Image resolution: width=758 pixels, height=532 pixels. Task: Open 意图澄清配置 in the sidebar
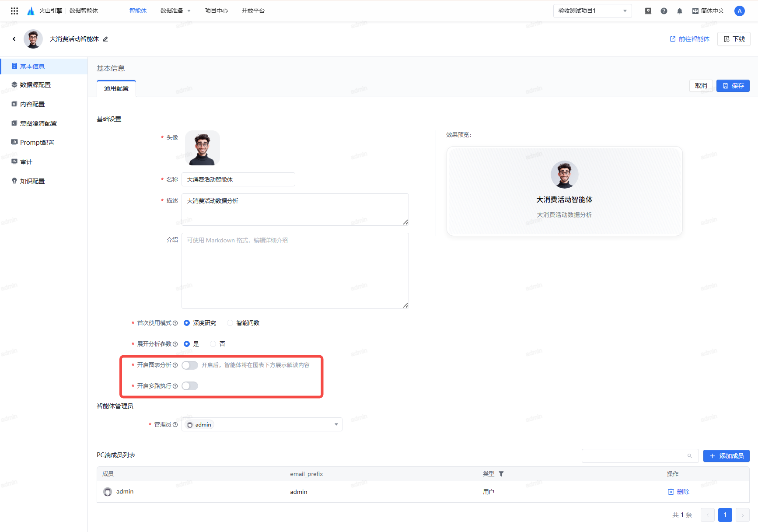click(44, 123)
